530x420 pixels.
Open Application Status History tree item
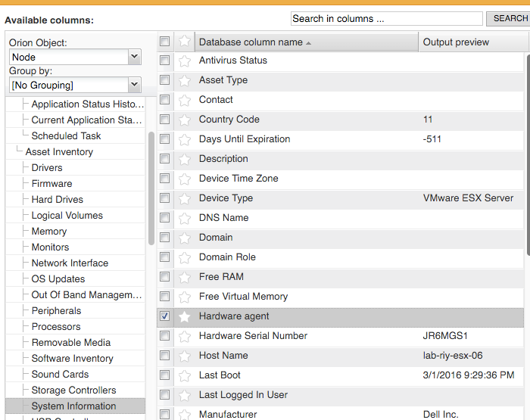coord(88,104)
